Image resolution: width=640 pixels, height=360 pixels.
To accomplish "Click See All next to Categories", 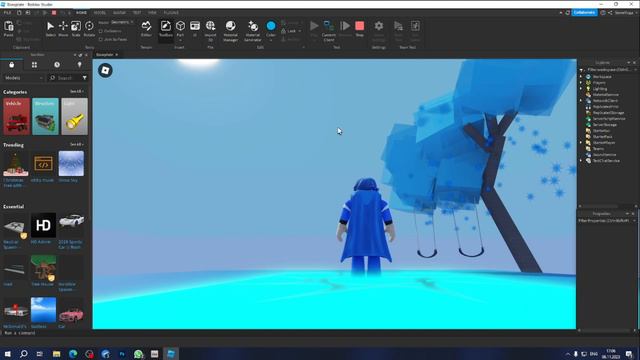I will tap(76, 91).
